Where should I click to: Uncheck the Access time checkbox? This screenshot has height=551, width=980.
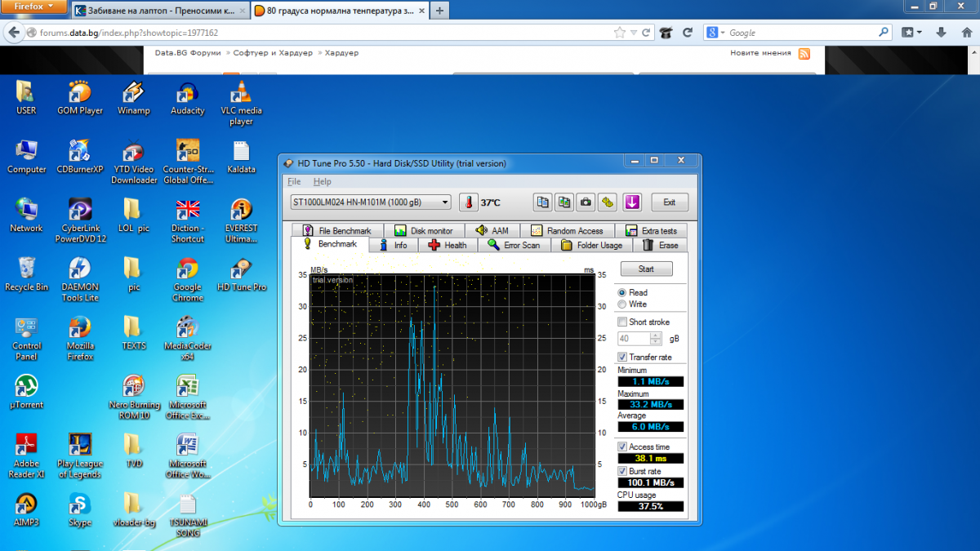pyautogui.click(x=622, y=447)
